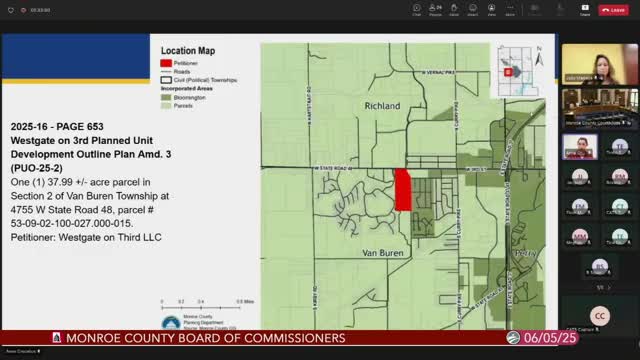Click 'Petitioner: Westgate on Third LLC' text
The height and width of the screenshot is (360, 640).
click(86, 237)
